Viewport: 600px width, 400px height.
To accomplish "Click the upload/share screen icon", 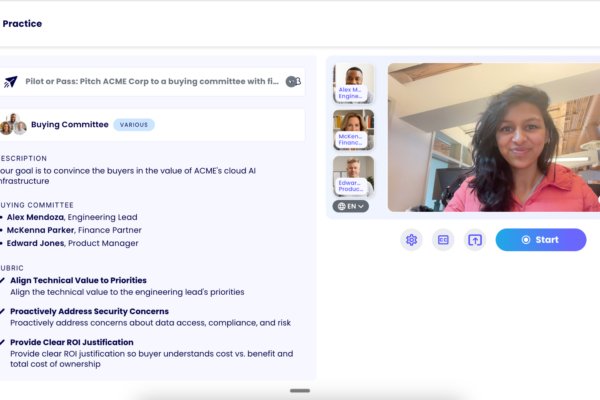I will click(475, 240).
